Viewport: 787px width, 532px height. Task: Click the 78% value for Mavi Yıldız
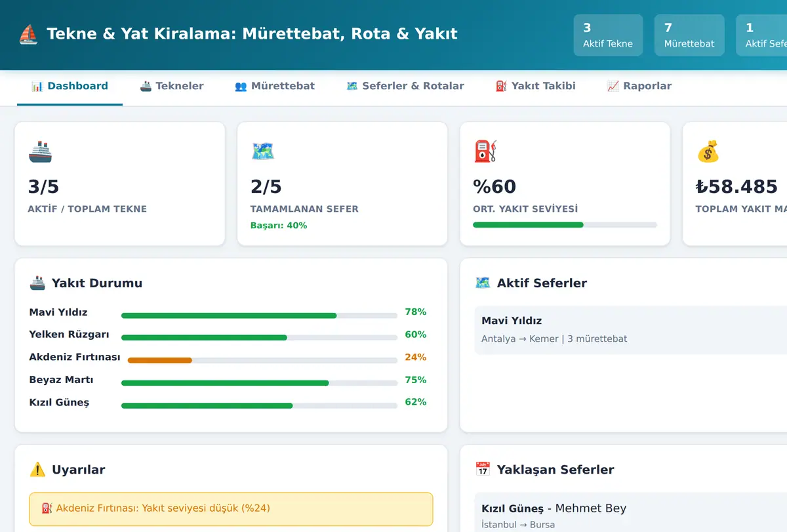416,312
